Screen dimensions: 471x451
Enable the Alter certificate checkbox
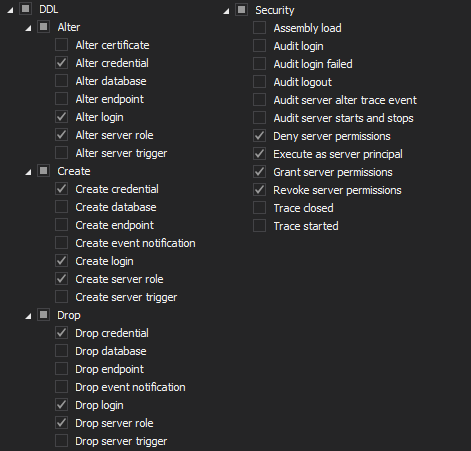click(x=61, y=45)
